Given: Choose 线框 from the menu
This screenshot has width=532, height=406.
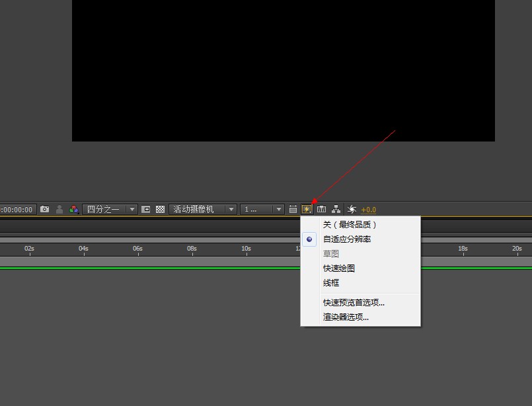Looking at the screenshot, I should tap(360, 283).
